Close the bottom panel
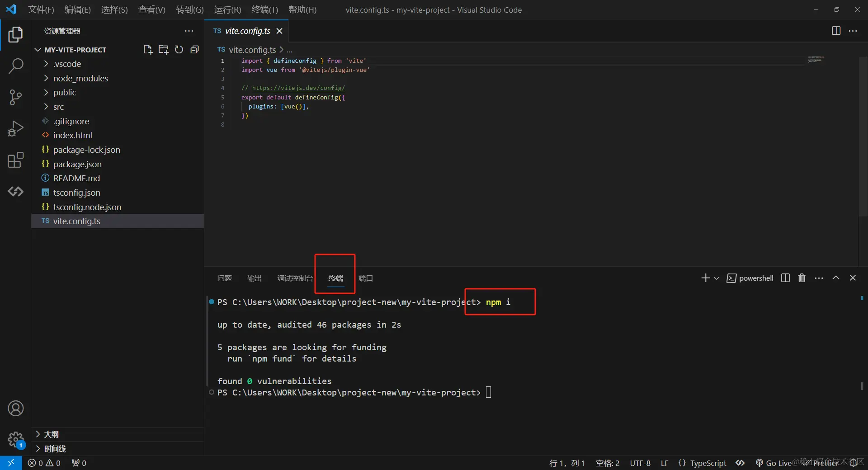The height and width of the screenshot is (470, 868). (853, 278)
